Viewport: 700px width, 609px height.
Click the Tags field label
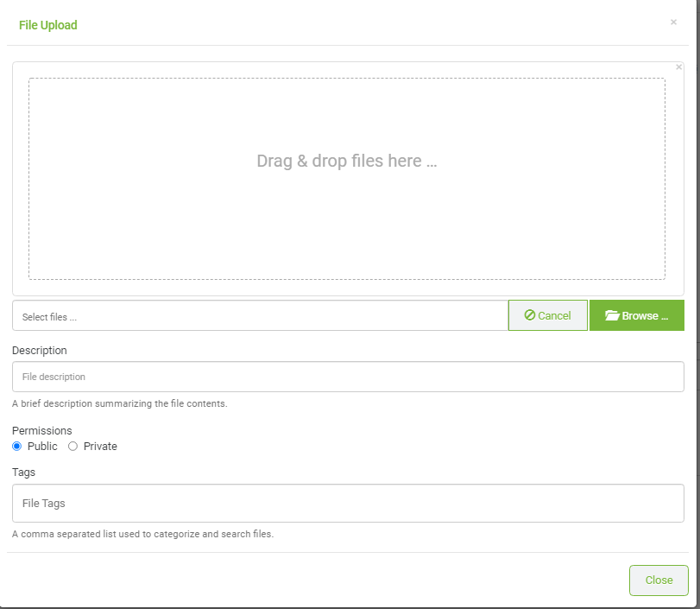(23, 473)
